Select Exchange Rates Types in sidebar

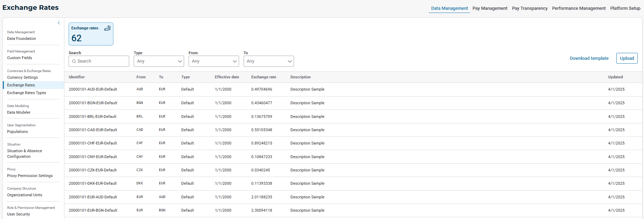pyautogui.click(x=27, y=93)
